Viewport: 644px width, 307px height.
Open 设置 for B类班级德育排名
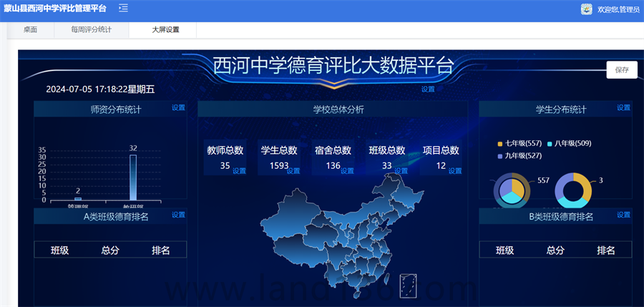[623, 215]
